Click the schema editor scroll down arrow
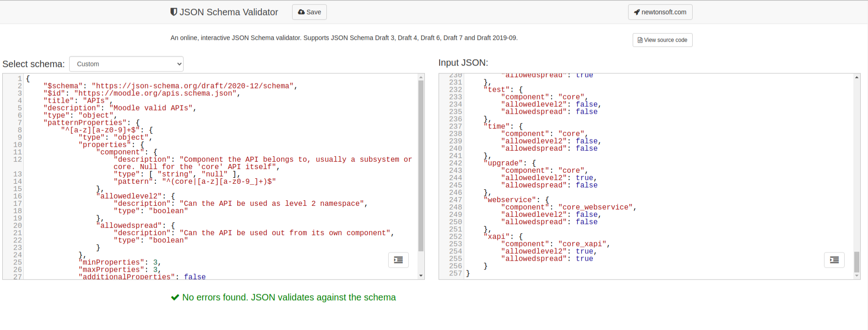868x330 pixels. click(x=421, y=275)
